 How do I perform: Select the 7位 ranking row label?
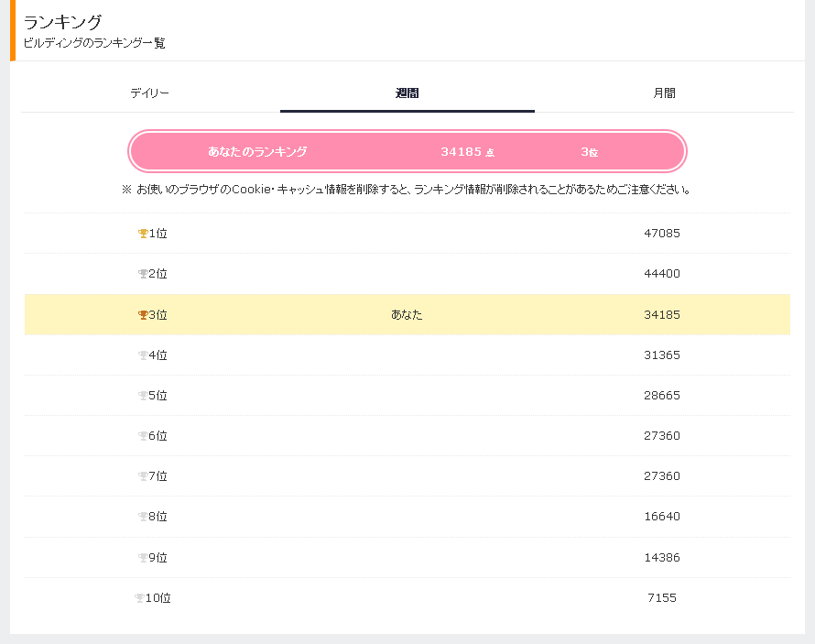tap(158, 476)
